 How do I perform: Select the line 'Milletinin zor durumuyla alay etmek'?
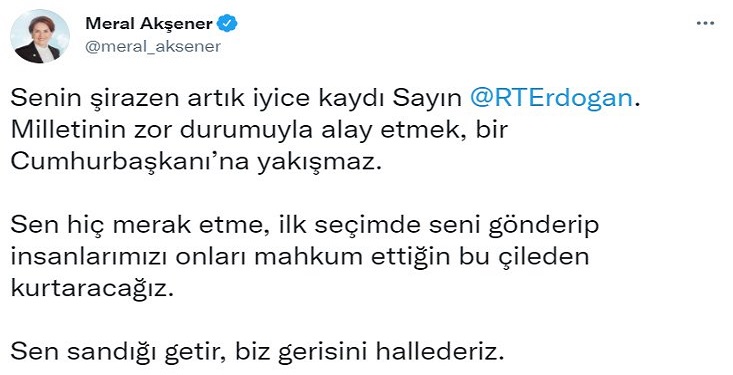click(x=259, y=130)
